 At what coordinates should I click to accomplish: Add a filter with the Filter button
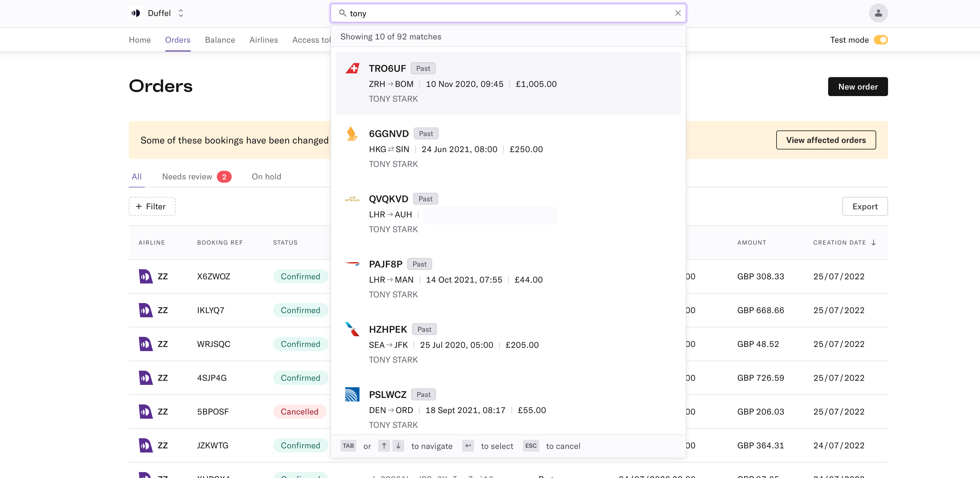coord(152,206)
